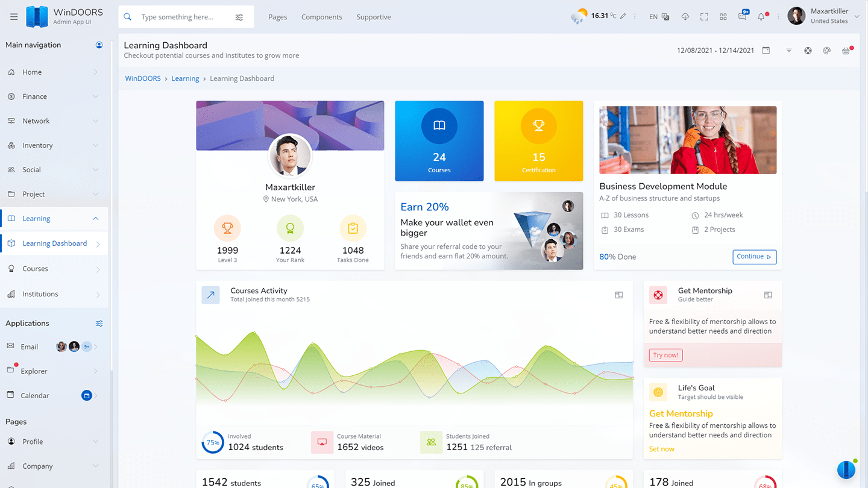Viewport: 868px width, 488px height.
Task: Collapse the Learning section in sidebar
Action: pos(95,219)
